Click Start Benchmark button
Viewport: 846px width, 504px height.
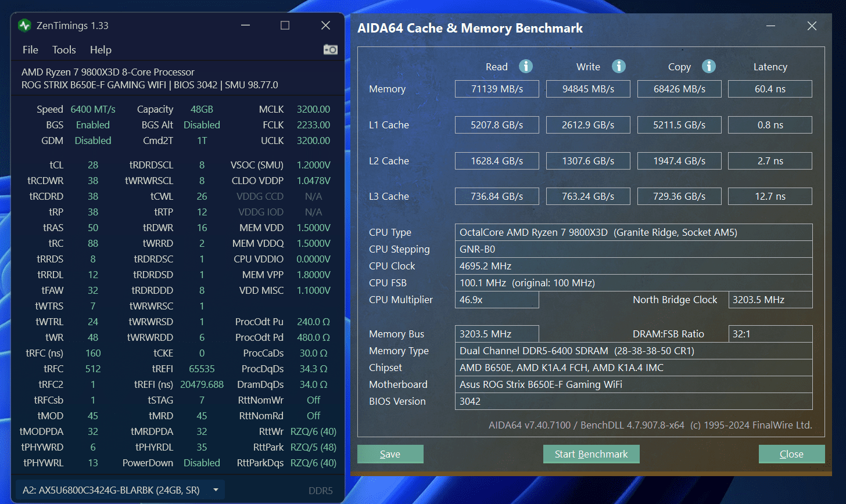[x=592, y=454]
